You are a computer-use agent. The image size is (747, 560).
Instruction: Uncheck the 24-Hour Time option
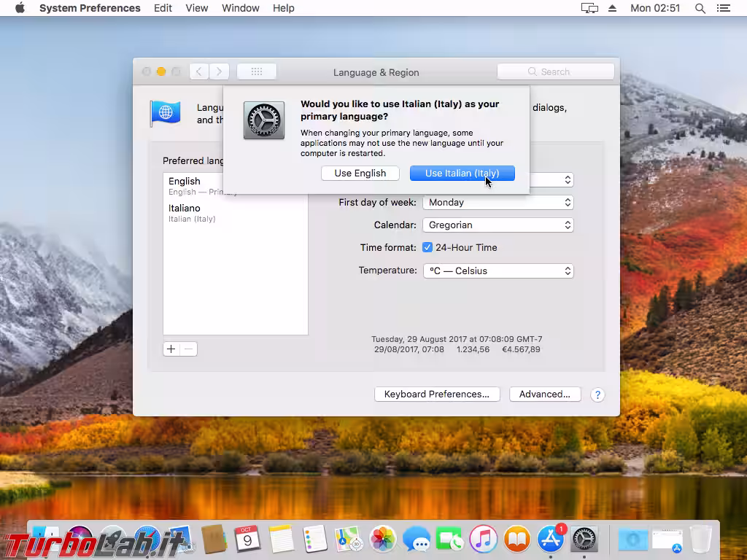click(x=427, y=247)
